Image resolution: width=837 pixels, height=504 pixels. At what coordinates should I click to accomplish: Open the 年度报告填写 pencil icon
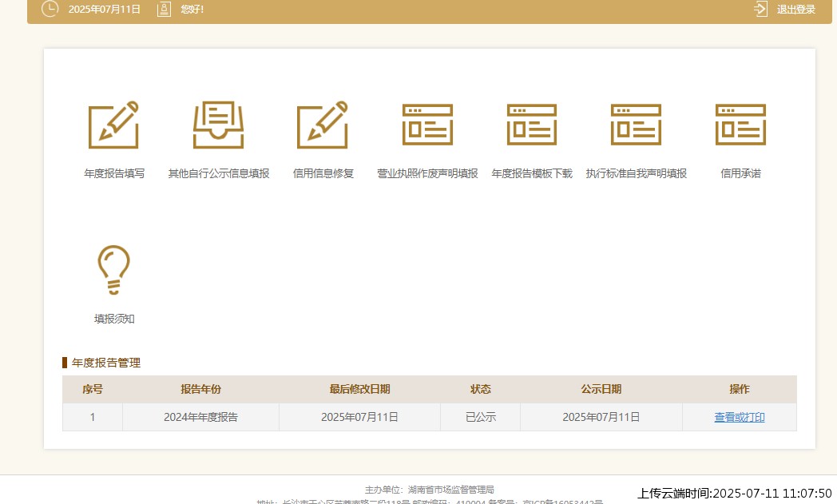(x=113, y=125)
